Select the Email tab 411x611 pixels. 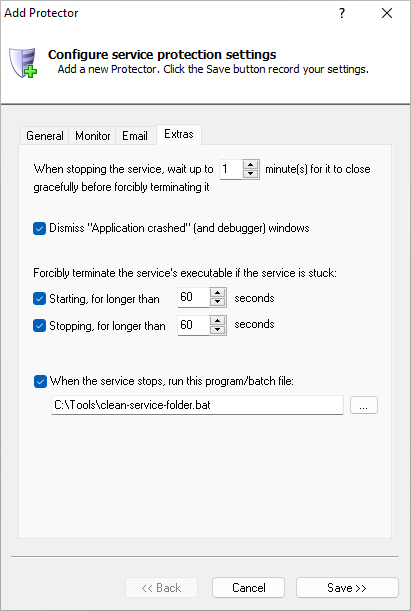coord(135,136)
